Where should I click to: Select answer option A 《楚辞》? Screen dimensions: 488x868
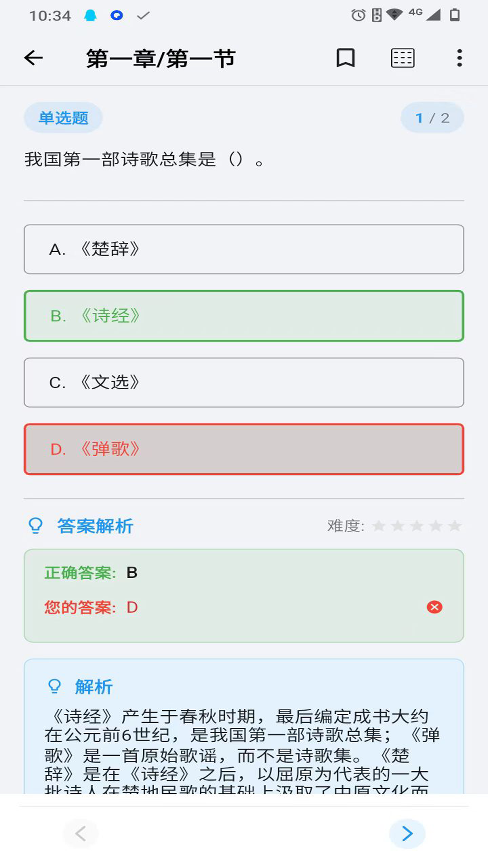[x=244, y=249]
